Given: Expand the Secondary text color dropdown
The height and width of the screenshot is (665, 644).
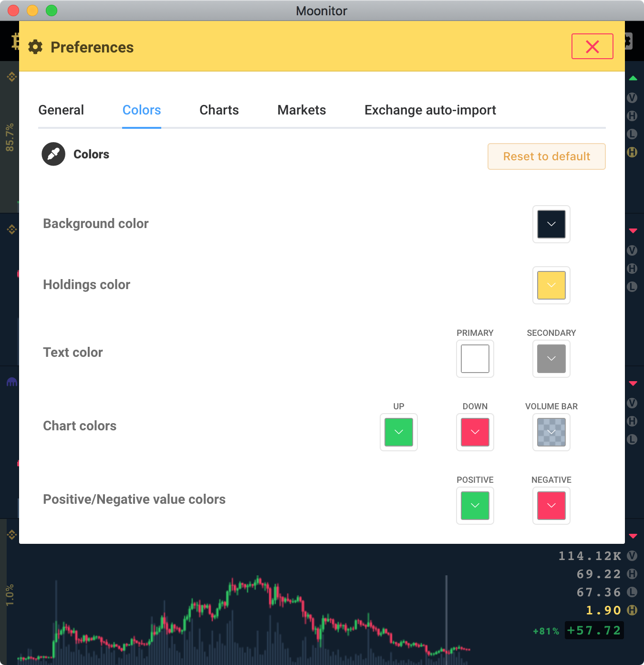Looking at the screenshot, I should tap(551, 359).
